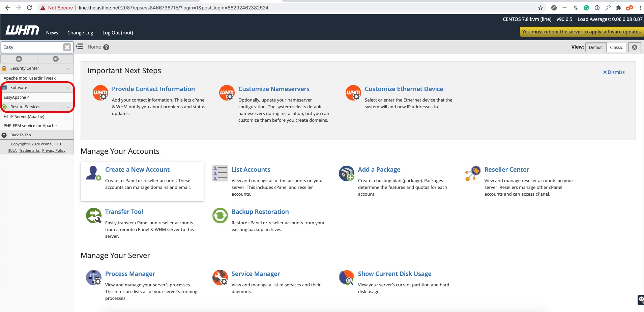The width and height of the screenshot is (644, 312).
Task: Click the Backup Restoration icon
Action: point(220,216)
